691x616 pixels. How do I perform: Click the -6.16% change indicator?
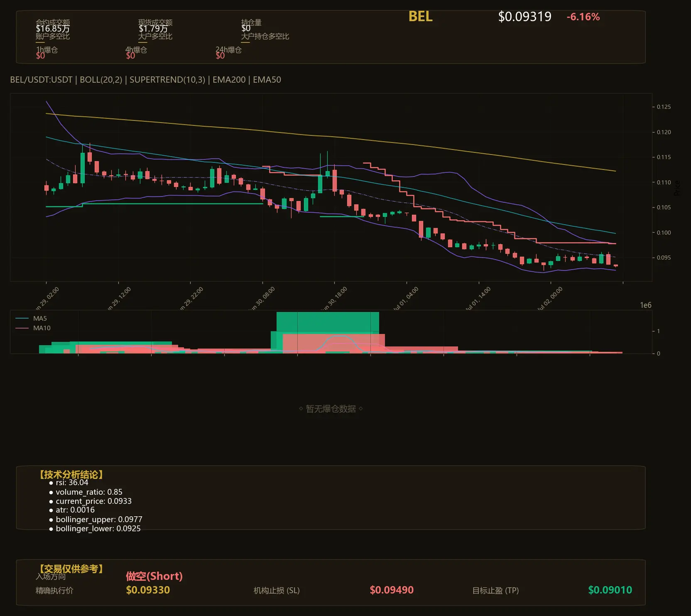pyautogui.click(x=583, y=17)
